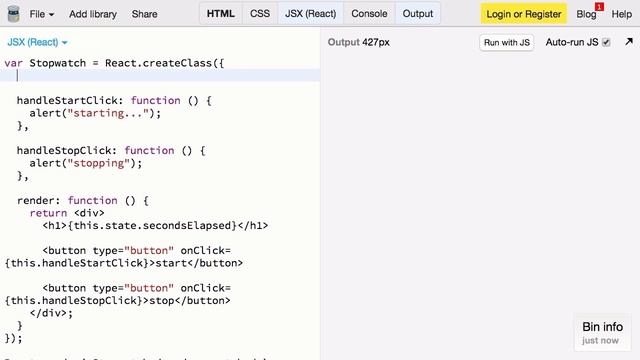Toggle the Auto-run JS checkbox
640x360 pixels.
pyautogui.click(x=607, y=42)
